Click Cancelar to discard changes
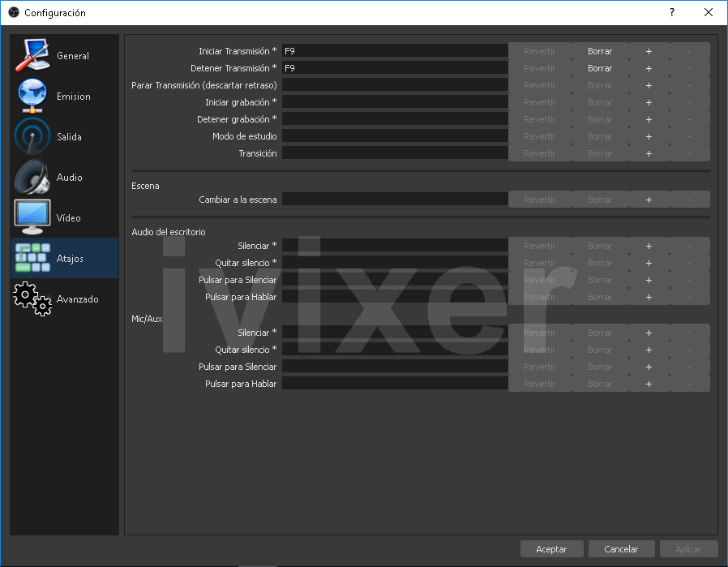728x567 pixels. [621, 549]
